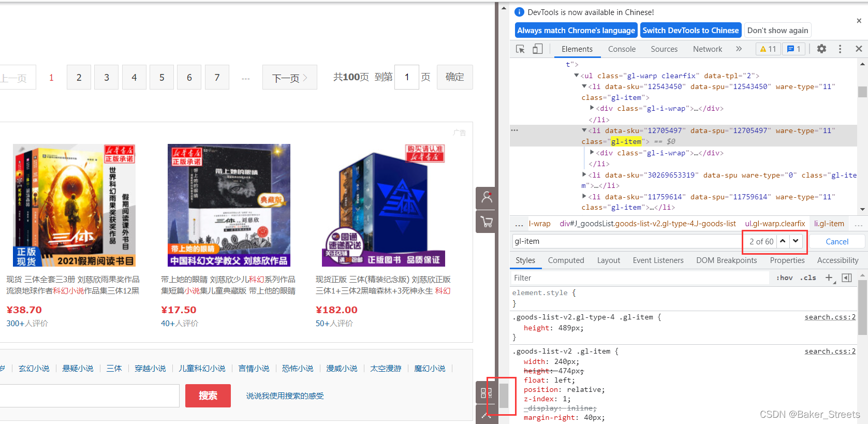
Task: Open the Event Listeners tab
Action: pos(658,260)
